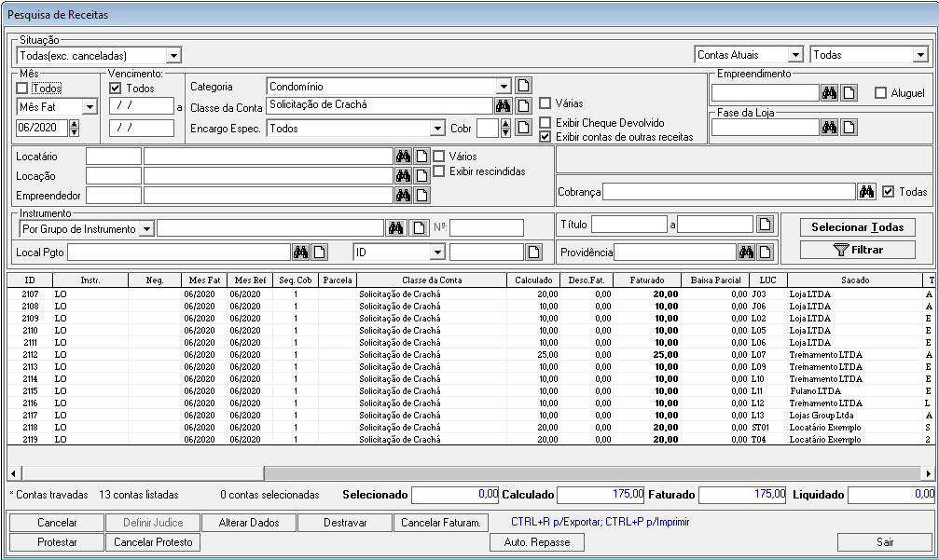Click the Alterar Dados button
This screenshot has width=939, height=560.
point(249,523)
